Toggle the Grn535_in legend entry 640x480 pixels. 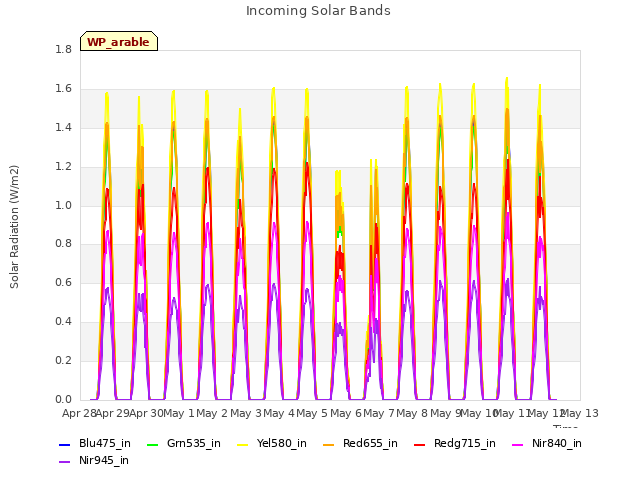pos(184,444)
